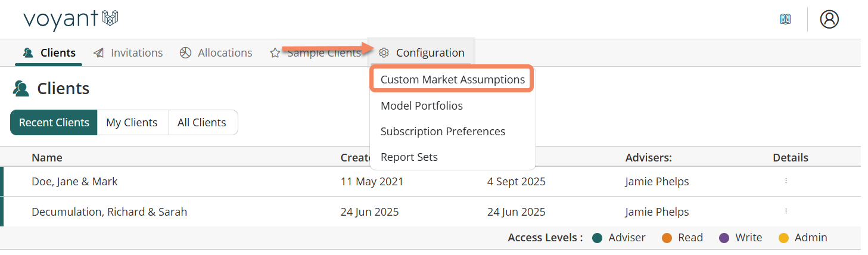This screenshot has height=255, width=868.
Task: Switch to My Clients view
Action: point(132,123)
